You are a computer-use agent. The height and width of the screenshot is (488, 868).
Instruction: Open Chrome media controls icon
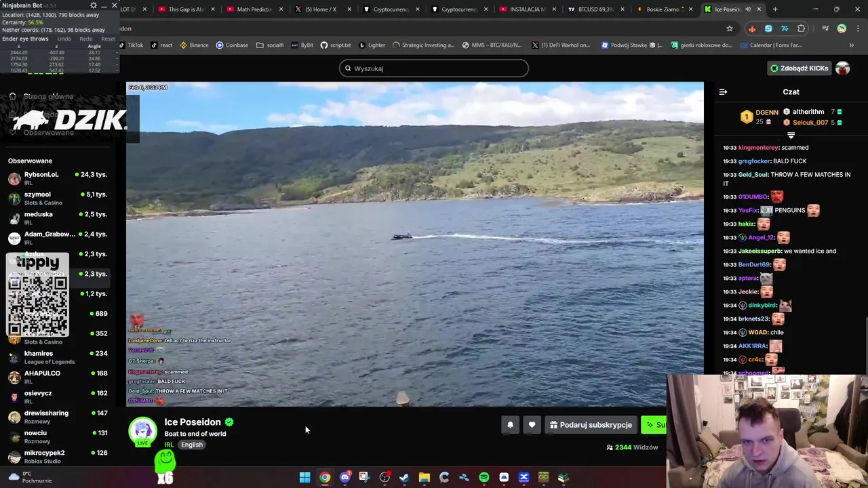(x=825, y=28)
